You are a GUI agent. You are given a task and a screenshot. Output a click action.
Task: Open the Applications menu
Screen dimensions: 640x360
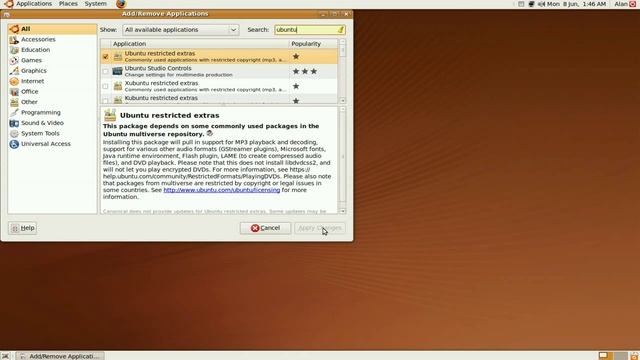click(34, 4)
